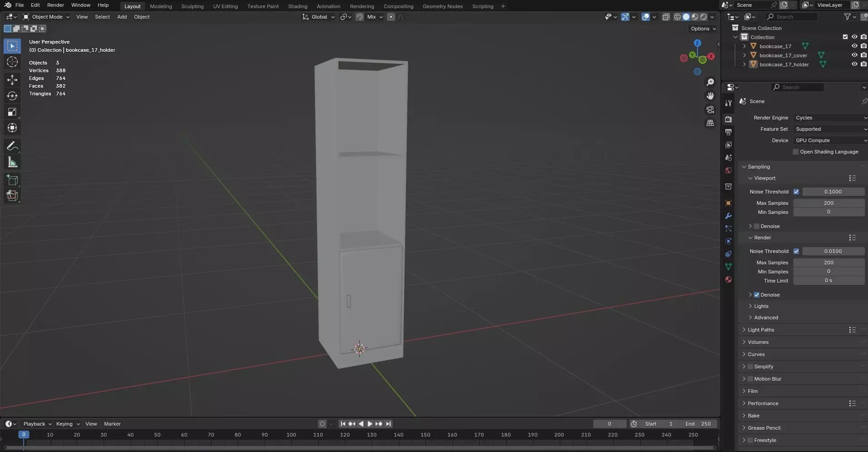Uncheck Collection exclude checkbox
The width and height of the screenshot is (868, 452).
point(845,37)
